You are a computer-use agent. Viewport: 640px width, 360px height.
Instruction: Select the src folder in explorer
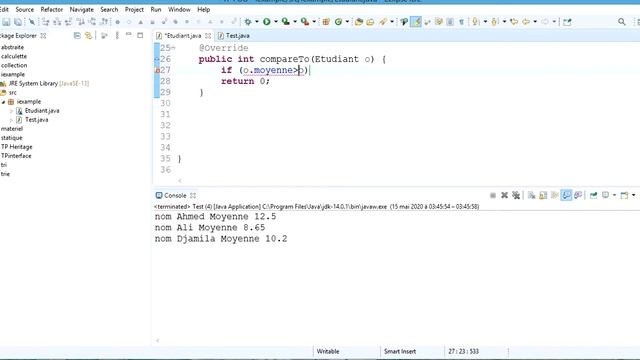(9, 93)
